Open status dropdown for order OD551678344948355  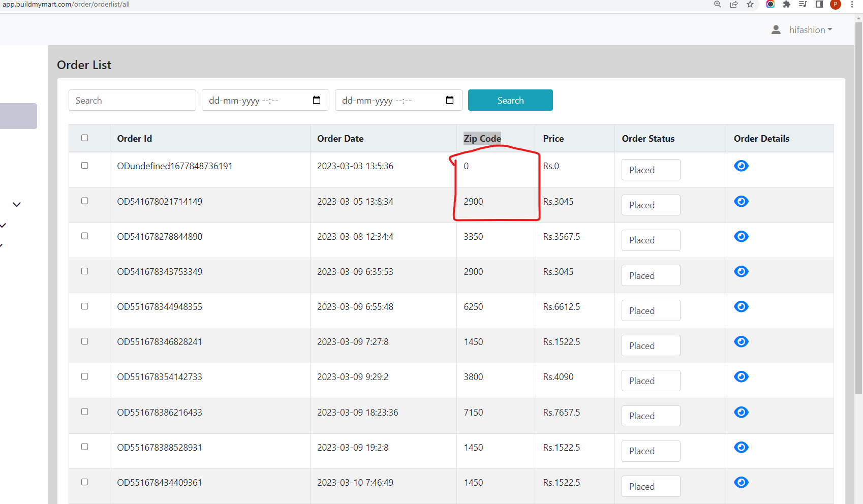(651, 310)
